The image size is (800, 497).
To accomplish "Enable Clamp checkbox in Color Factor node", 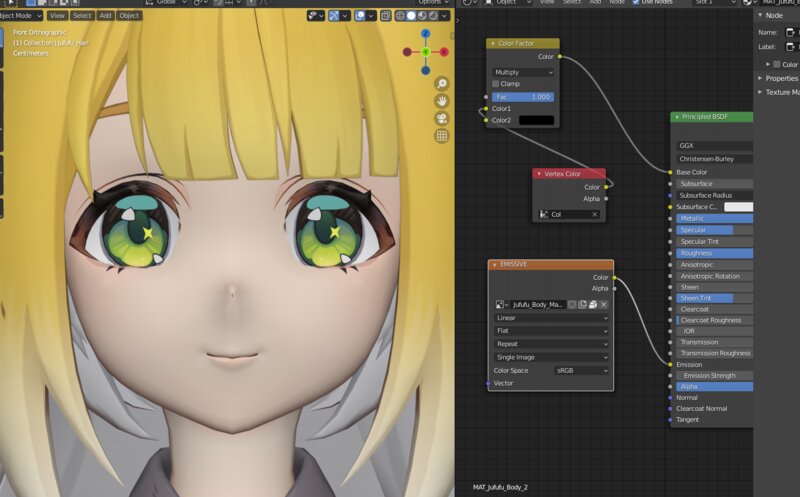I will (495, 84).
